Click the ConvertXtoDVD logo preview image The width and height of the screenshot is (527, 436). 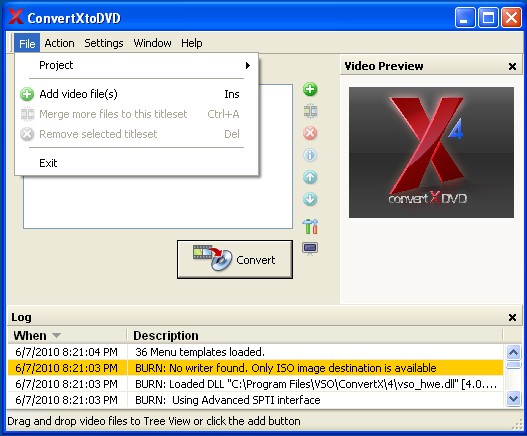431,152
